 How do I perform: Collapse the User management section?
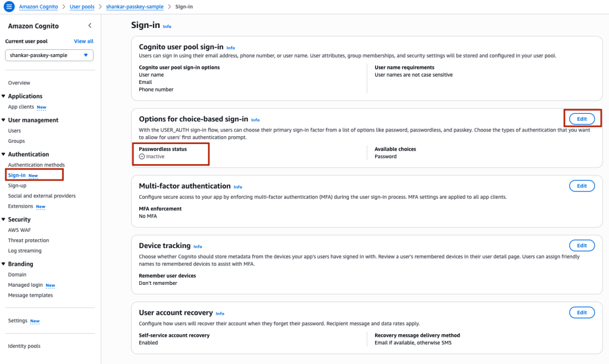(4, 120)
